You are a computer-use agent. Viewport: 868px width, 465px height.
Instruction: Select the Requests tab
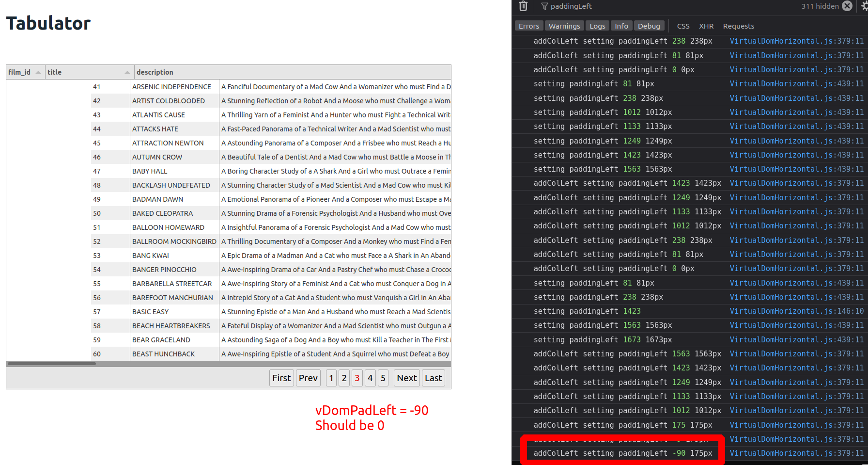coord(738,26)
